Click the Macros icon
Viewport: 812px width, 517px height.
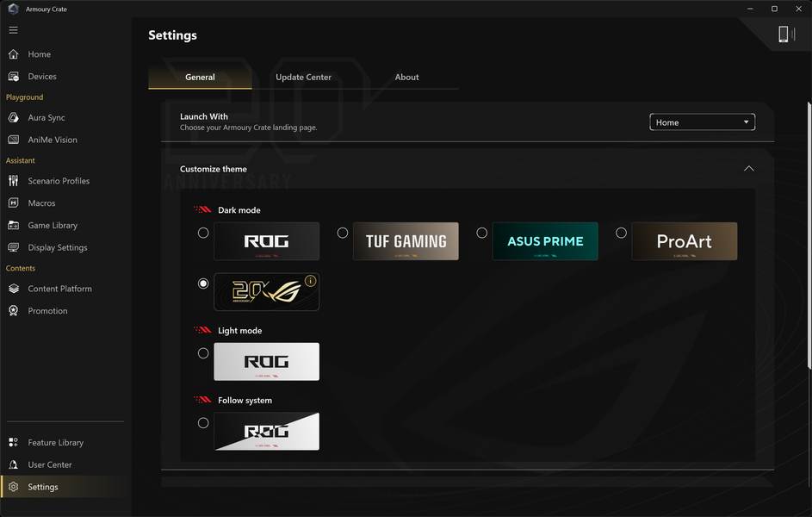pyautogui.click(x=14, y=203)
